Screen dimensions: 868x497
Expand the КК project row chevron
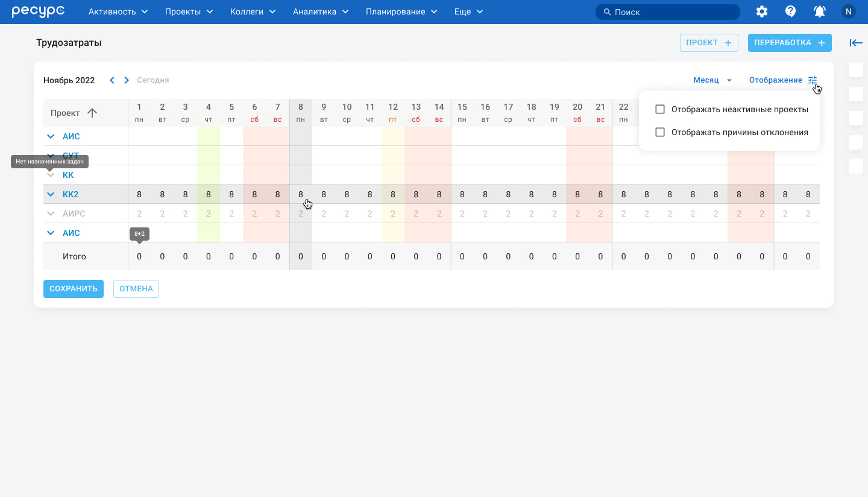pyautogui.click(x=51, y=175)
